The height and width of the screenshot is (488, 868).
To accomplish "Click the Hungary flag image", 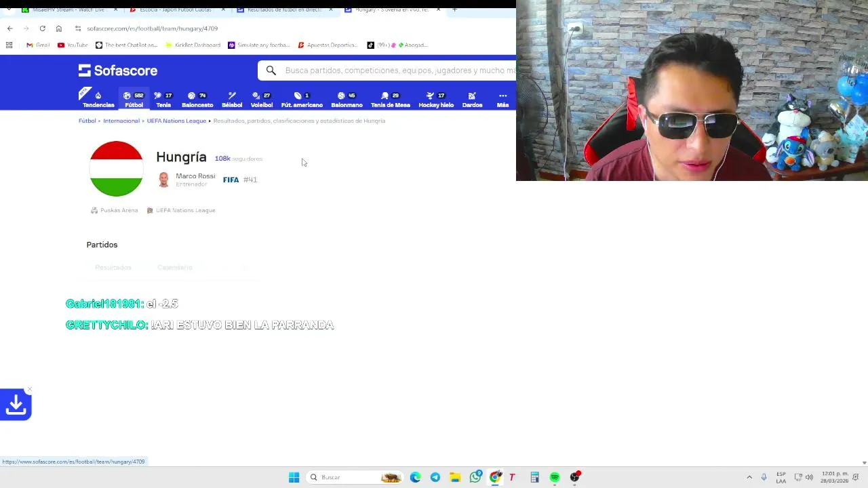I will [x=116, y=169].
